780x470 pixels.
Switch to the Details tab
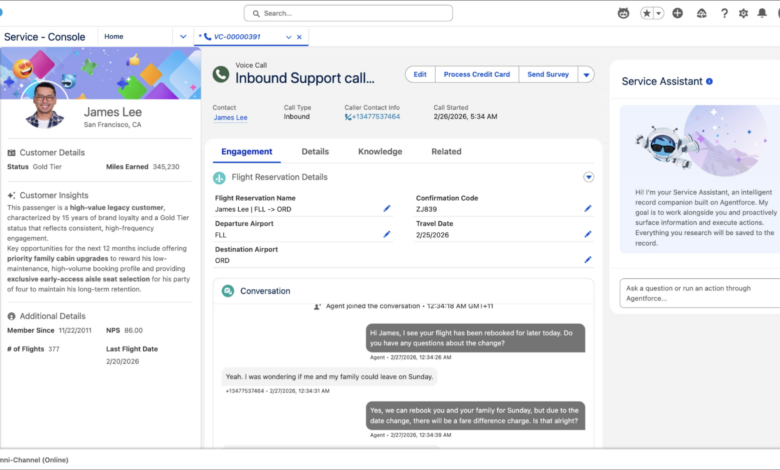click(x=315, y=151)
